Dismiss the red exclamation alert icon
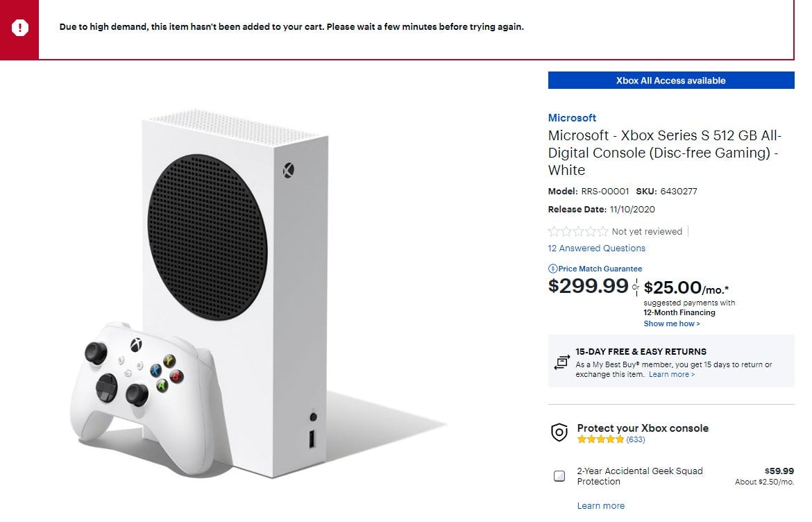 19,28
